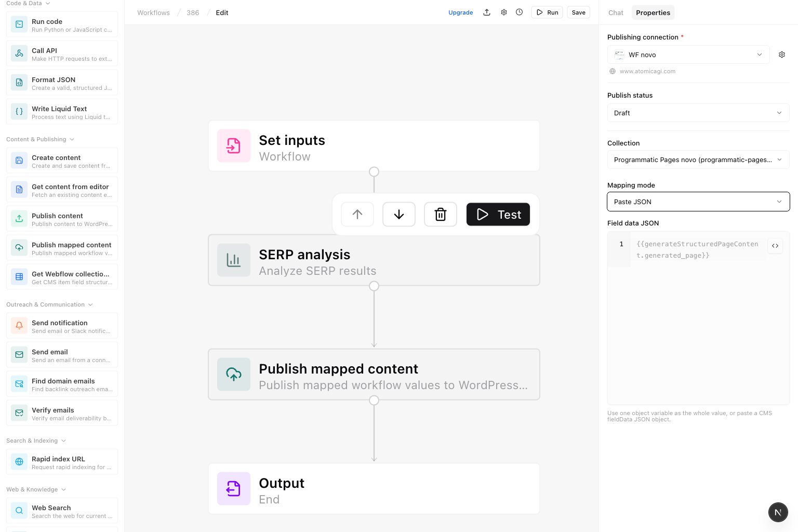Click the Get Webflow collection table icon
The image size is (798, 532).
[x=19, y=277]
